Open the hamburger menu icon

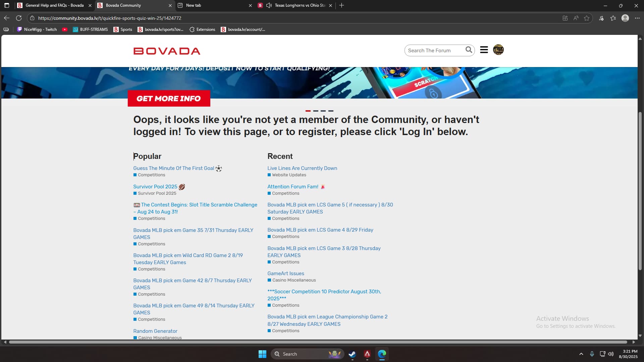click(x=484, y=50)
